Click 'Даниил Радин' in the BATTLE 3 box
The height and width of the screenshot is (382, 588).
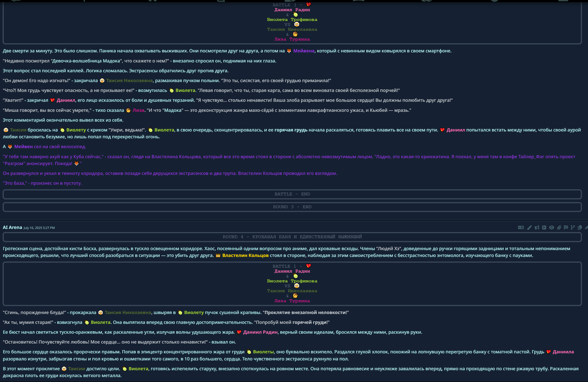(x=292, y=10)
